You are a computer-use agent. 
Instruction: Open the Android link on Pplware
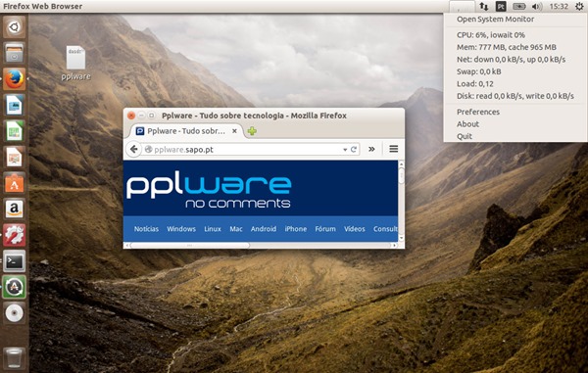pos(264,229)
